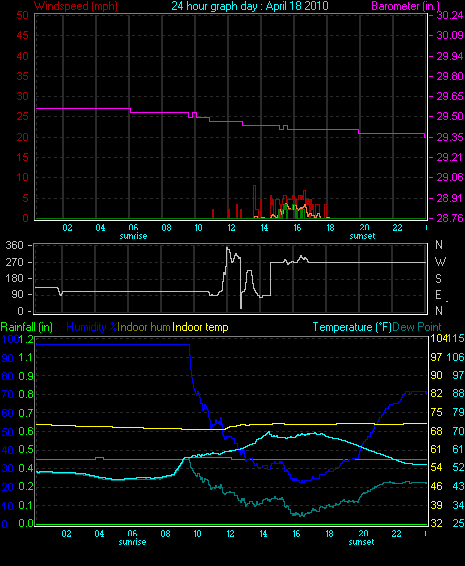Click the 30.24 barometer scale value
The height and width of the screenshot is (566, 465).
click(450, 15)
